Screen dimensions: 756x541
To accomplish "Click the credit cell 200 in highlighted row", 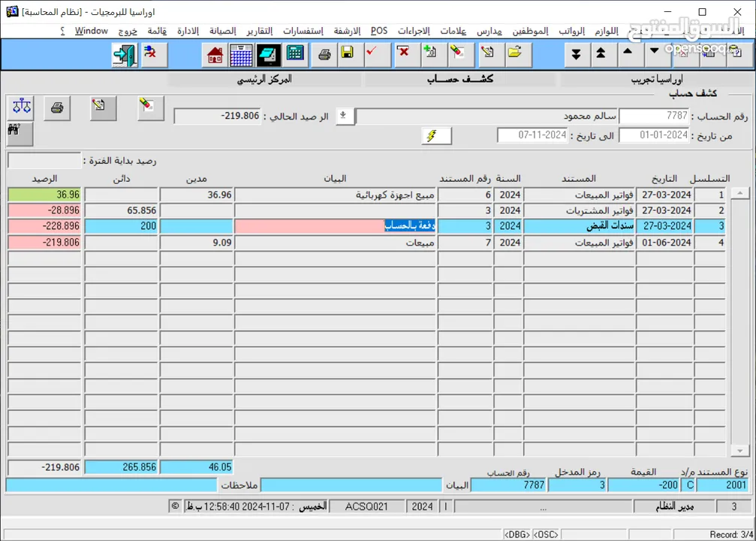I will 122,226.
